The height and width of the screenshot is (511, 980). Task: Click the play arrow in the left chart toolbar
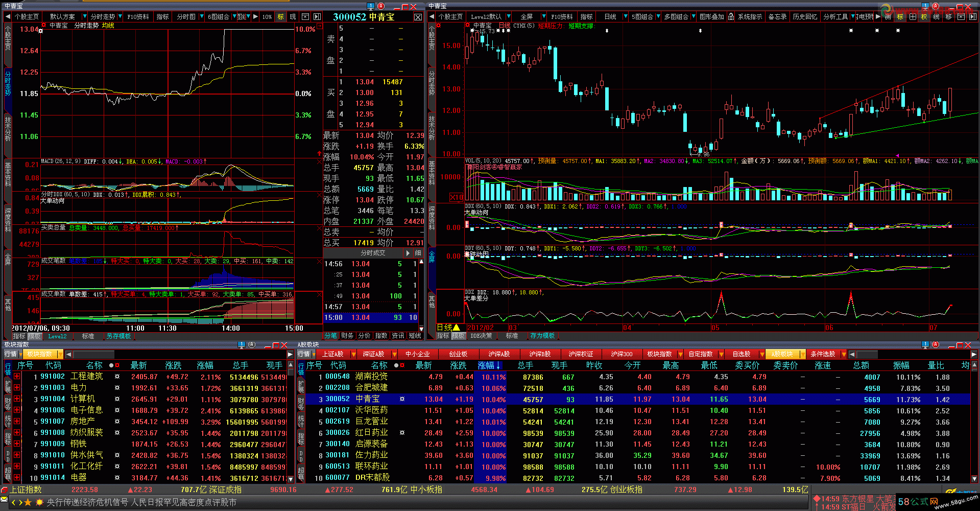coord(256,16)
